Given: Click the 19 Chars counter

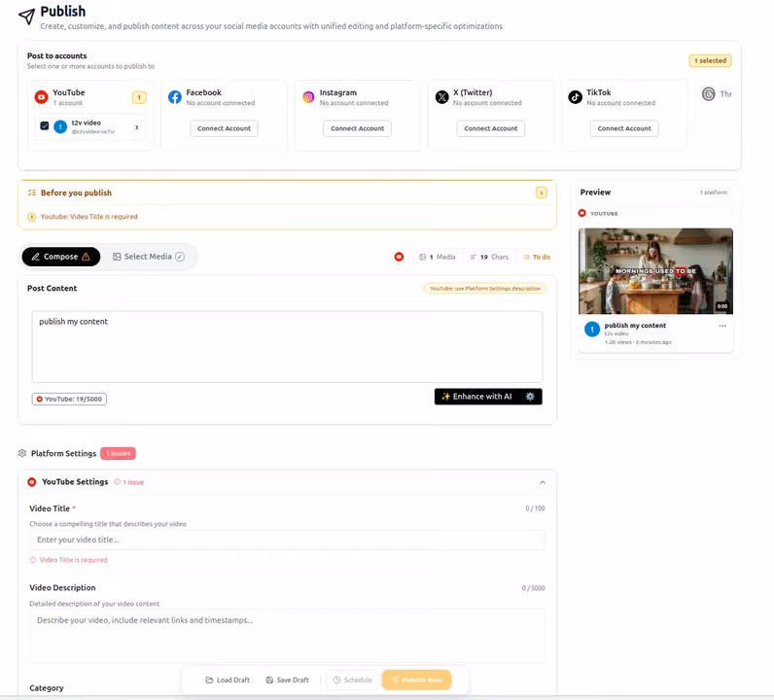Looking at the screenshot, I should pos(489,258).
